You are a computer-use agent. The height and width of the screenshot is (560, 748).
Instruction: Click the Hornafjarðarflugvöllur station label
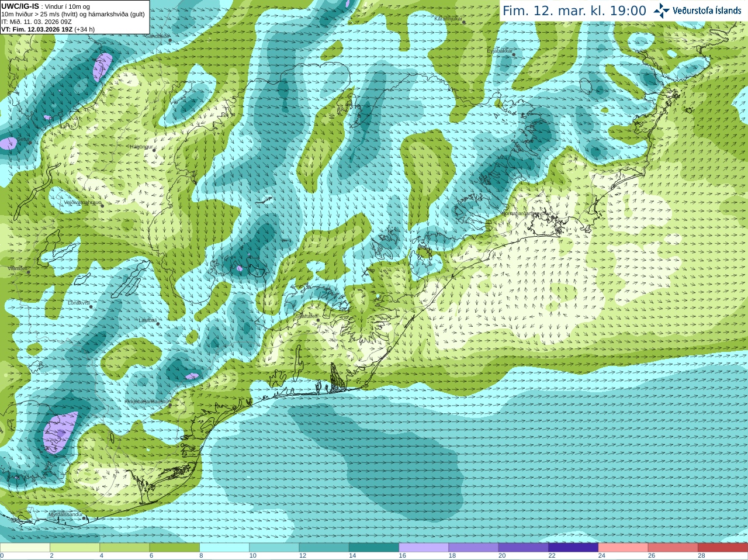[526, 213]
